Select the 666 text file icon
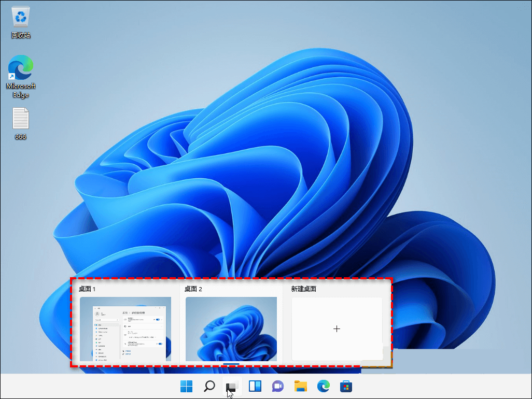The width and height of the screenshot is (532, 399). [21, 119]
